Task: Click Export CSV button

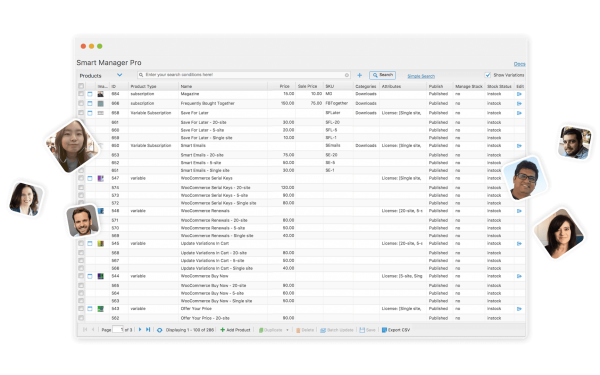Action: tap(396, 330)
